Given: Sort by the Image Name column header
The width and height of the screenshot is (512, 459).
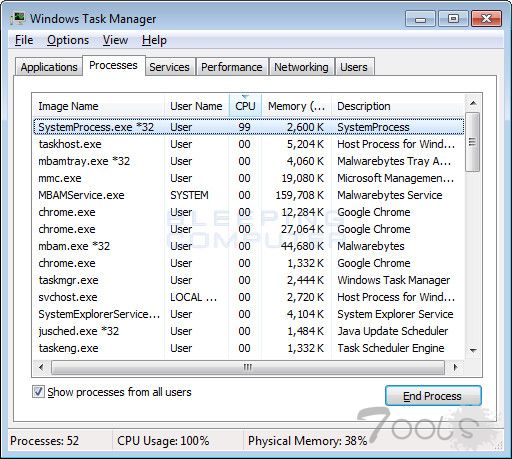Looking at the screenshot, I should 98,106.
